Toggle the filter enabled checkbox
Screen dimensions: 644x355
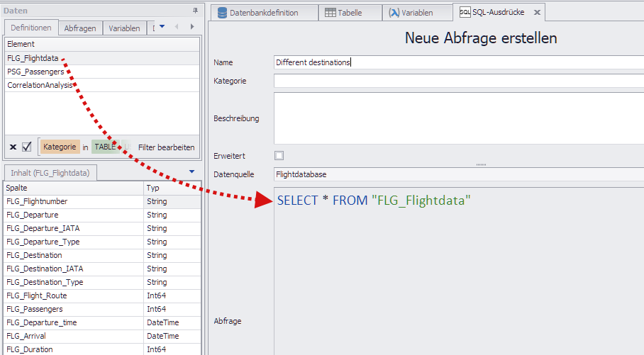(27, 147)
